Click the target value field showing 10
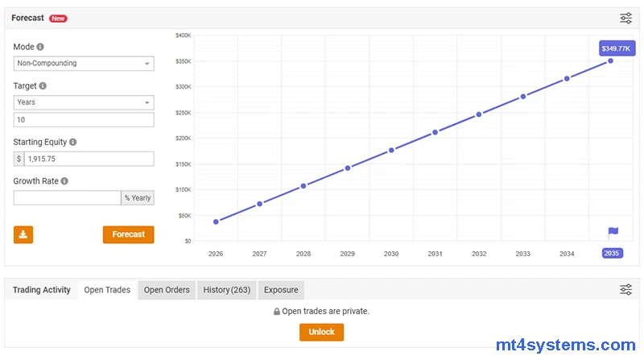644x356 pixels. point(84,120)
